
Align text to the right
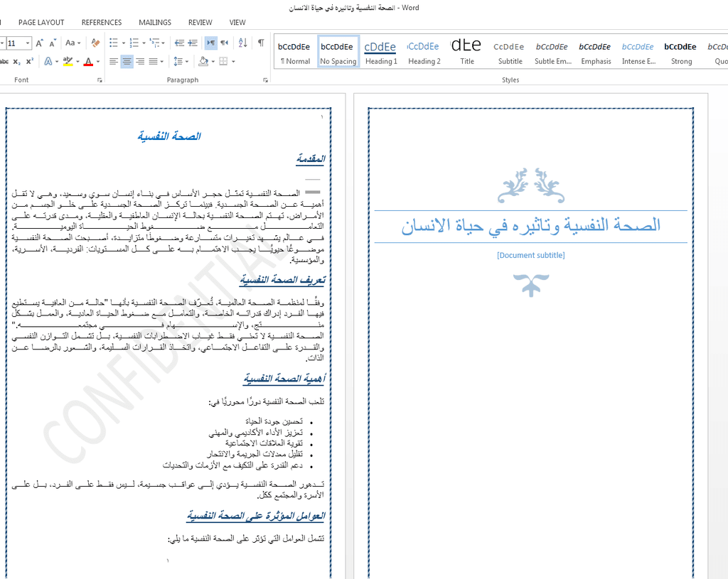pyautogui.click(x=140, y=61)
